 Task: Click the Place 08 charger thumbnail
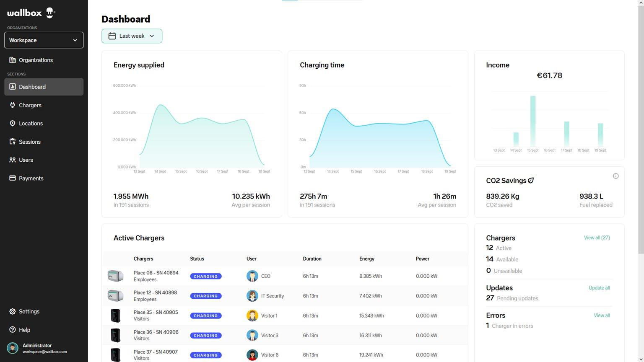115,276
